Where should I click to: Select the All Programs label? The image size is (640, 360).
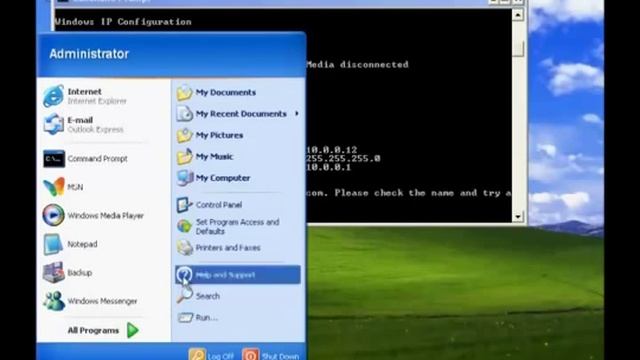pyautogui.click(x=93, y=331)
